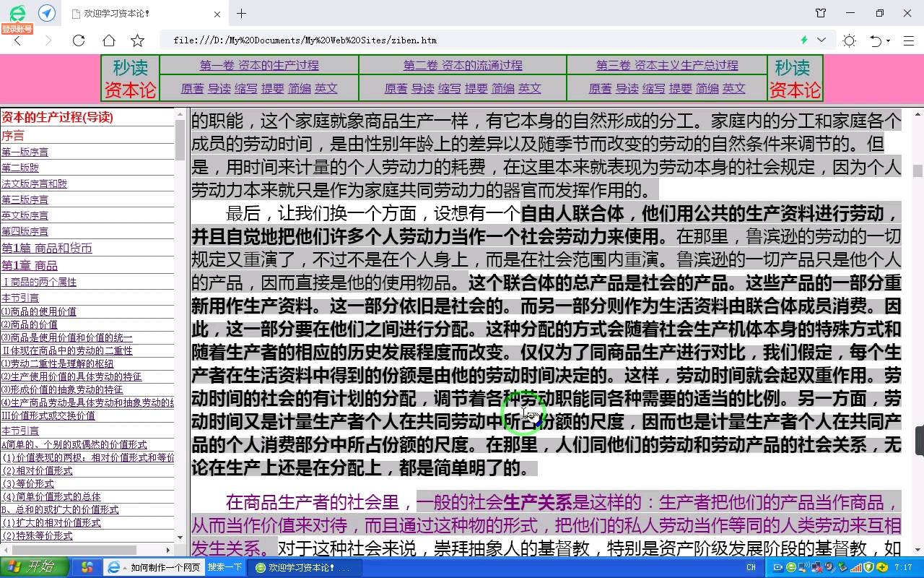The image size is (924, 578).
Task: Click 缩写 under 第二卷
Action: (450, 88)
